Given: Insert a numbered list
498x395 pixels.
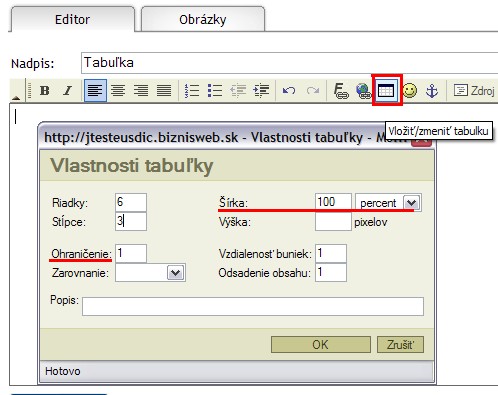Looking at the screenshot, I should click(192, 91).
